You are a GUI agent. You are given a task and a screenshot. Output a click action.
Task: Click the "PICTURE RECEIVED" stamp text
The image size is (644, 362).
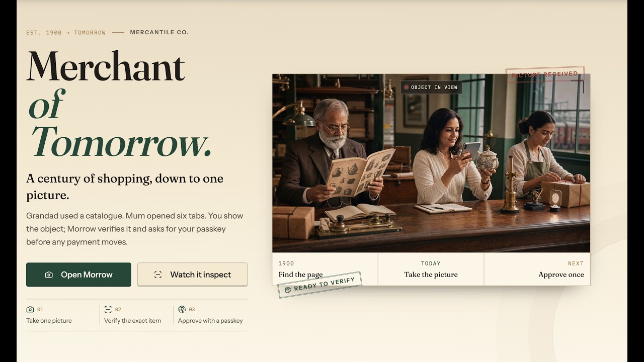click(x=545, y=74)
